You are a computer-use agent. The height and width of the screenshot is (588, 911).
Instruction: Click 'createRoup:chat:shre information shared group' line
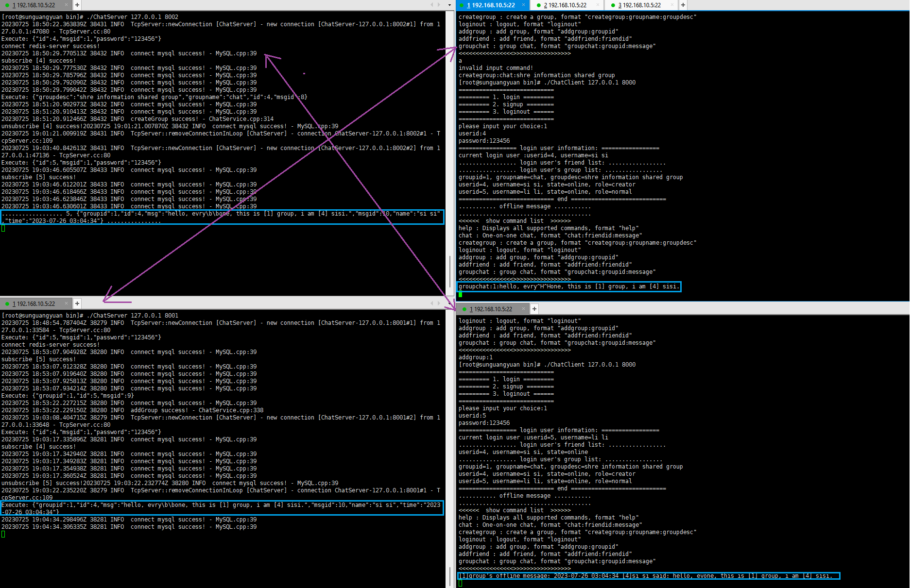pos(537,75)
